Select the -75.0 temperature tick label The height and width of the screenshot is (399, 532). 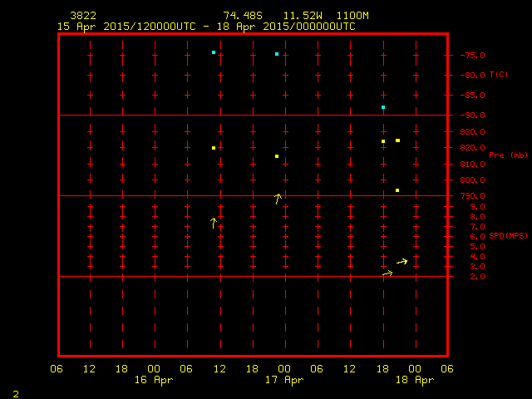click(x=471, y=56)
